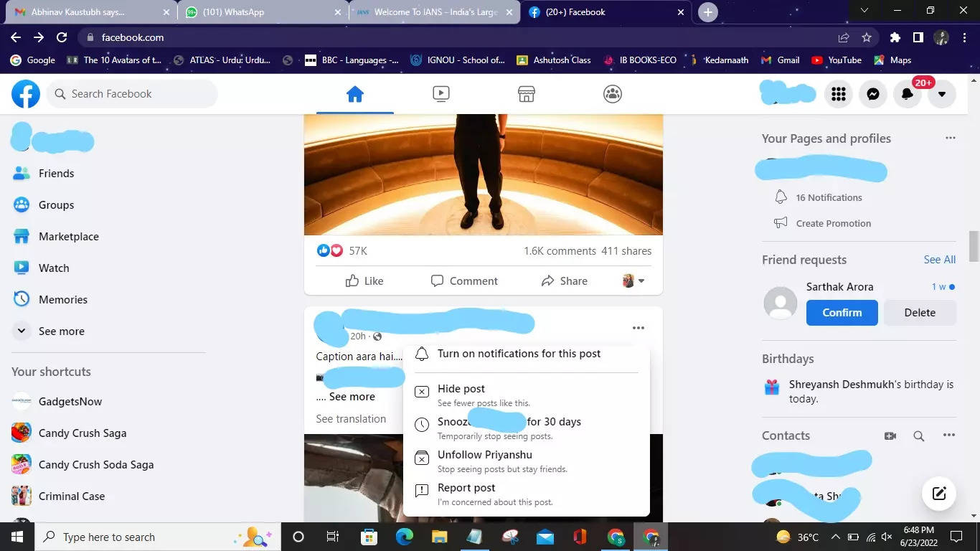Bookmark this page star icon

click(x=867, y=37)
